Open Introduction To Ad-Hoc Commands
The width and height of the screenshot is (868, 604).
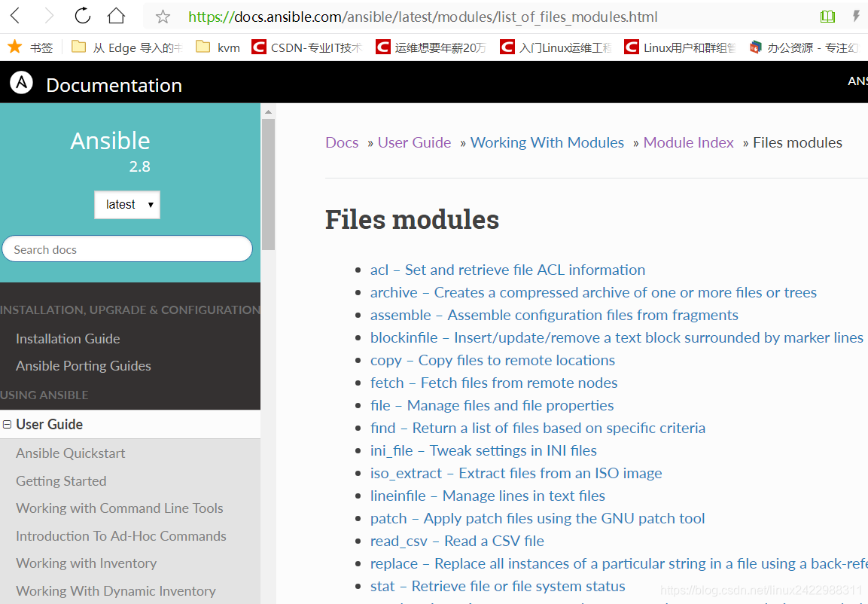click(x=121, y=536)
